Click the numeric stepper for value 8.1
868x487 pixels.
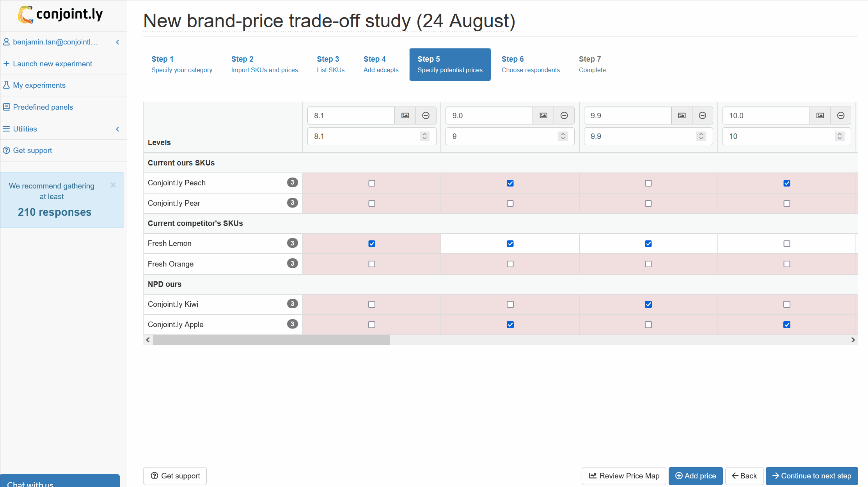[424, 136]
